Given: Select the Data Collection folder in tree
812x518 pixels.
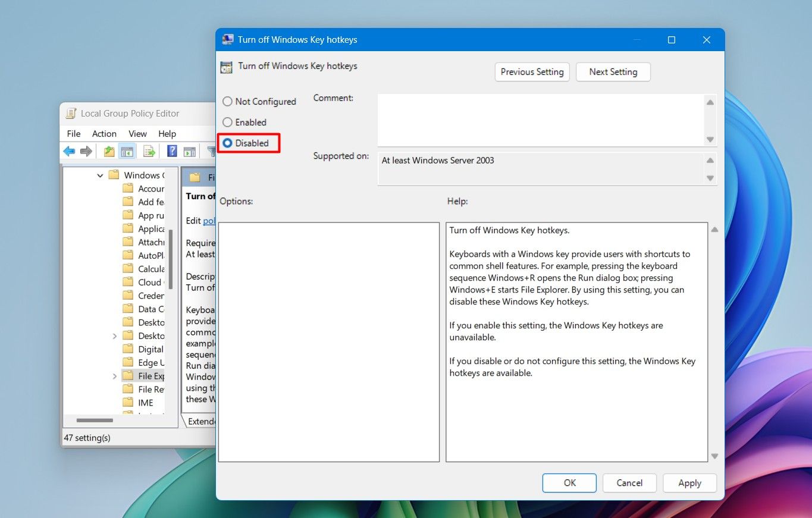Looking at the screenshot, I should pos(143,309).
